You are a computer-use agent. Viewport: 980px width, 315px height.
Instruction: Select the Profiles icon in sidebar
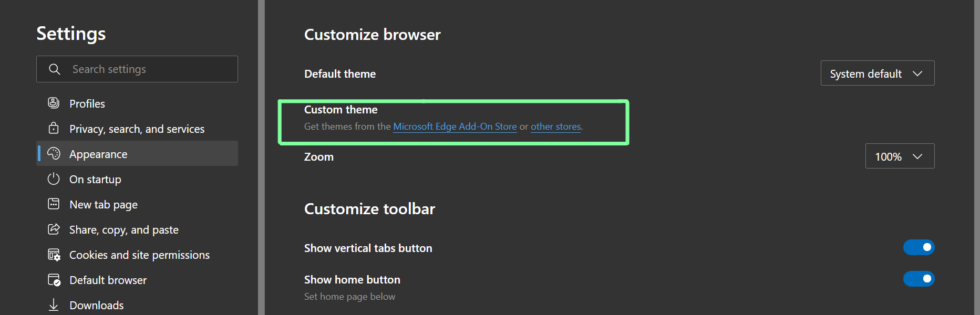(54, 103)
